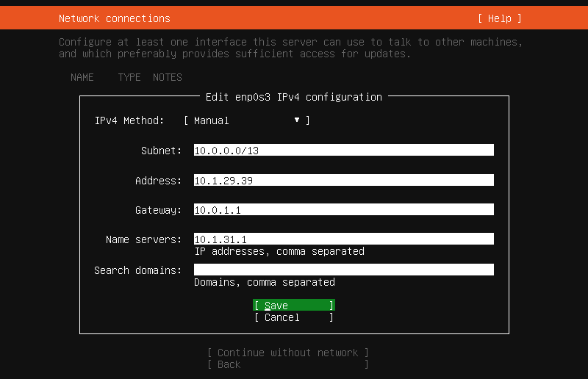Open the IPv4 Method dropdown set to Manual
This screenshot has width=588, height=379.
coord(246,120)
